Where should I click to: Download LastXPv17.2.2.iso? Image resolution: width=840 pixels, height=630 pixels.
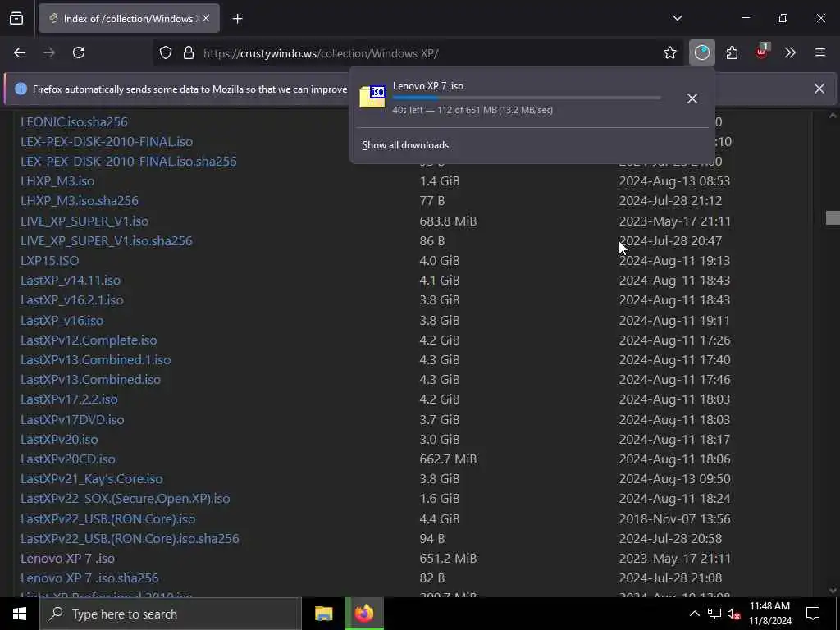[69, 399]
